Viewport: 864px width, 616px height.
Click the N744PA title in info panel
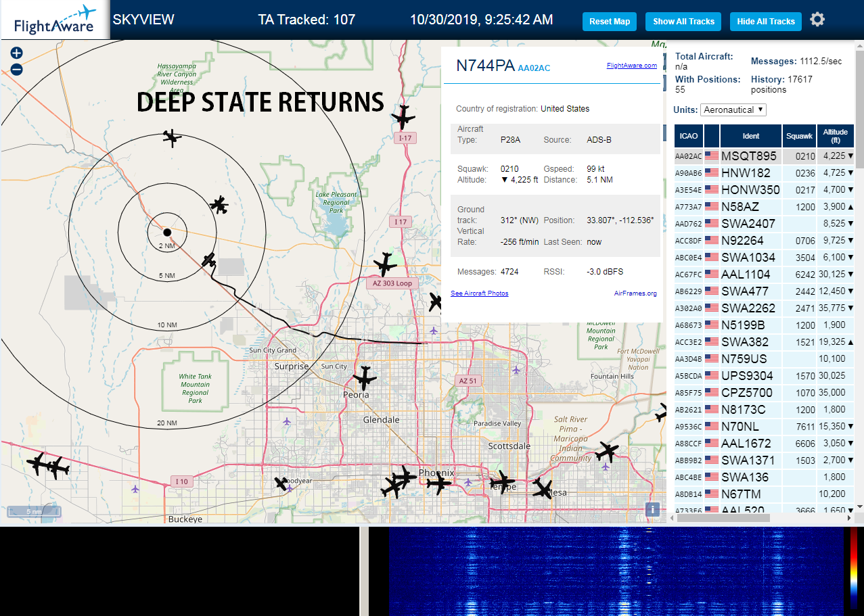point(485,66)
